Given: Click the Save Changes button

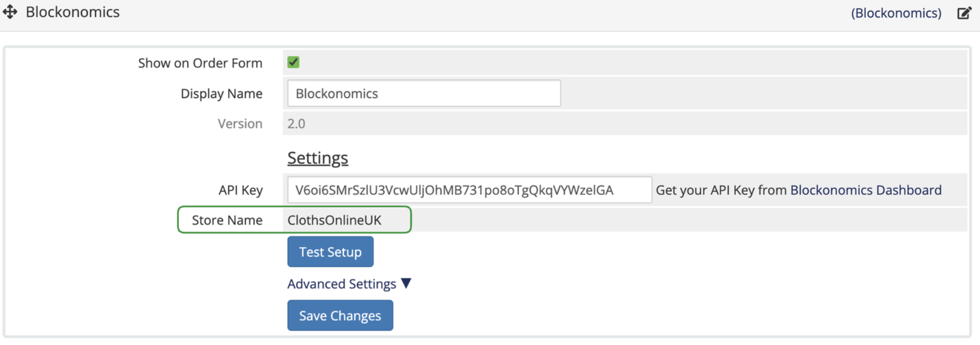Looking at the screenshot, I should [340, 315].
